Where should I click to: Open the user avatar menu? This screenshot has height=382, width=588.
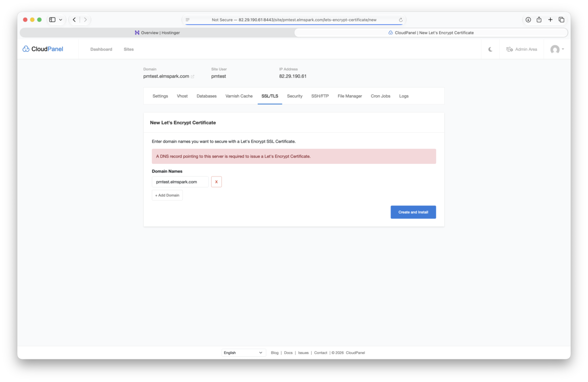(x=557, y=49)
